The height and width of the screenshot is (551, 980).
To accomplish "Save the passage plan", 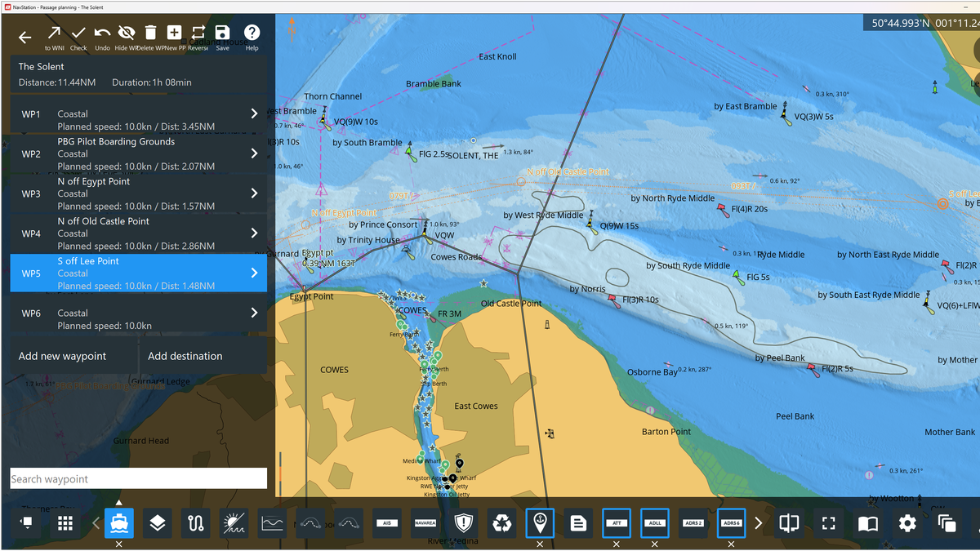I will (x=222, y=33).
